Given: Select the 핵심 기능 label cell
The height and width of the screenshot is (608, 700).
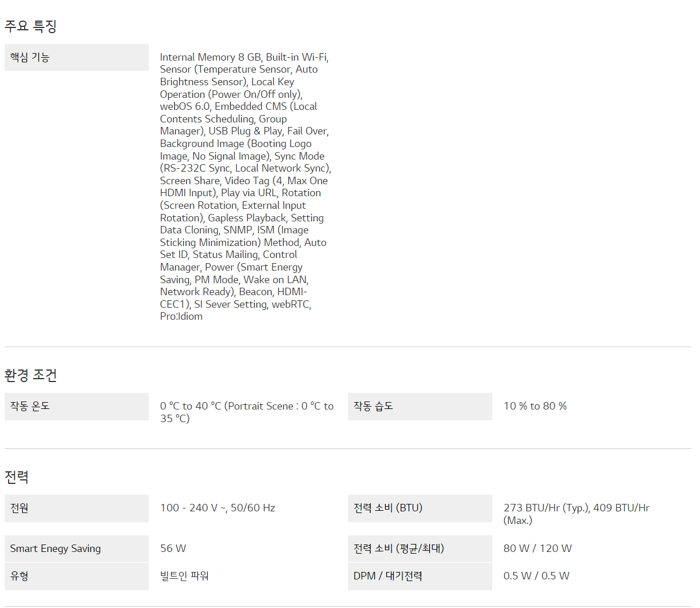Looking at the screenshot, I should tap(76, 57).
